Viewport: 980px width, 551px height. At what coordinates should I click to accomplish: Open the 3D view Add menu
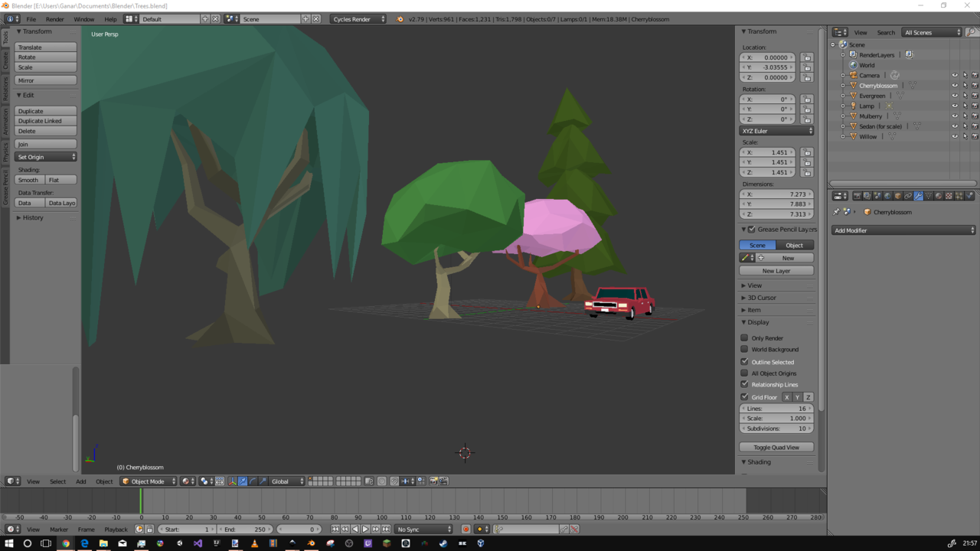click(x=80, y=481)
